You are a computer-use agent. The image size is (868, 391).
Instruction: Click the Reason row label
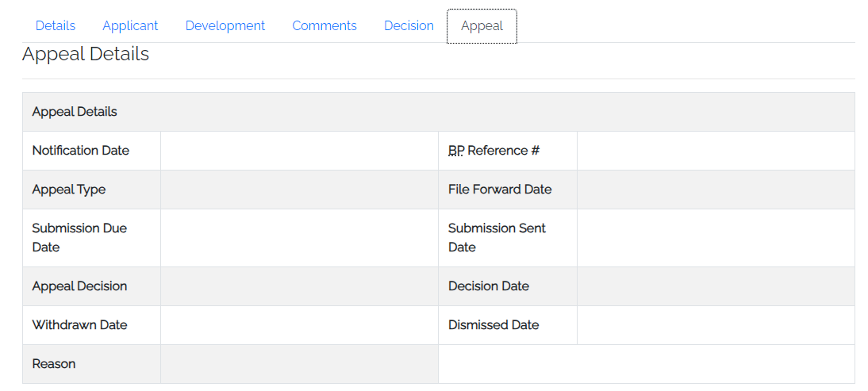point(54,363)
